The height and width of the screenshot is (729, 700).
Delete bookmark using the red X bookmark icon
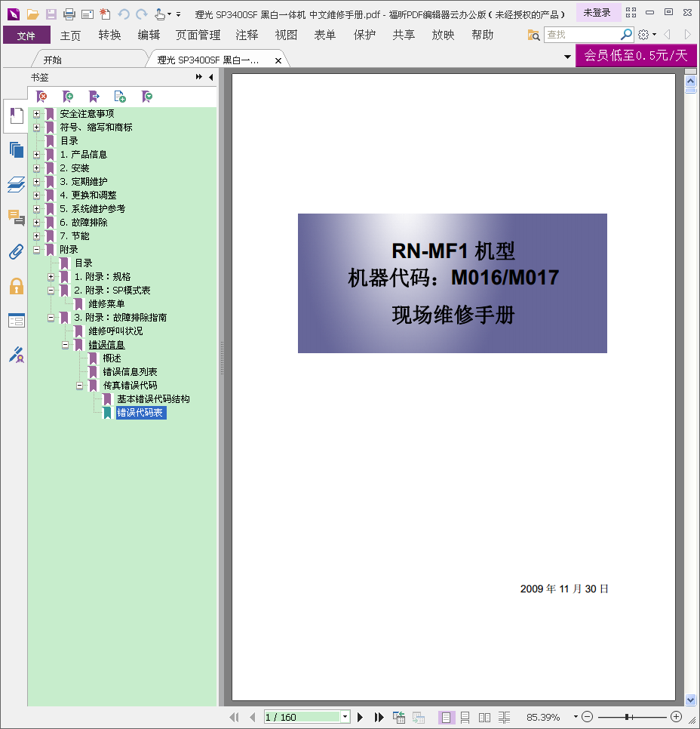pos(41,97)
